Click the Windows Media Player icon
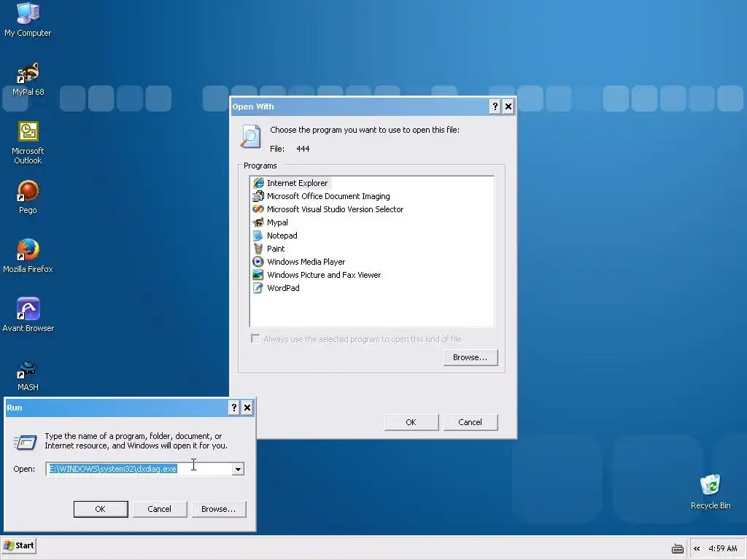 tap(258, 262)
